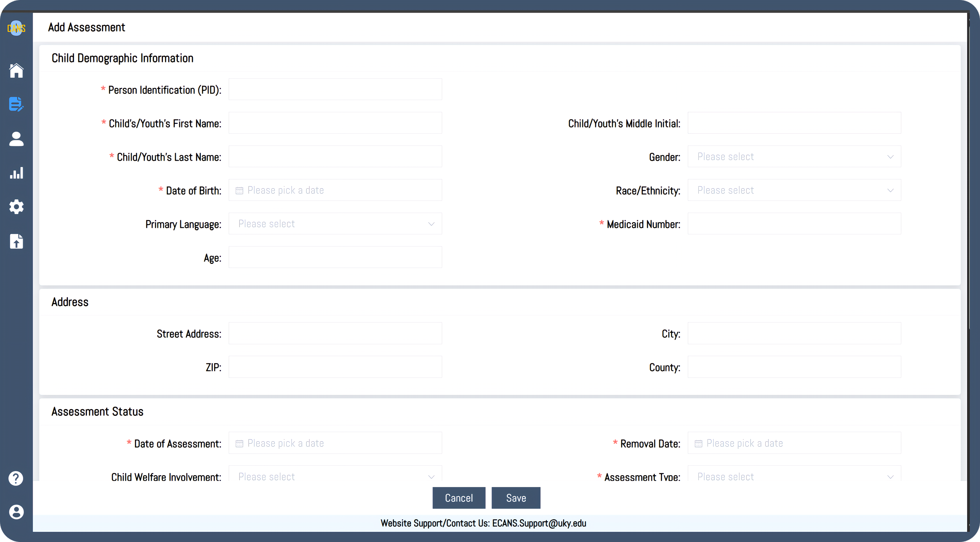980x542 pixels.
Task: Focus the ZIP input field
Action: 335,367
